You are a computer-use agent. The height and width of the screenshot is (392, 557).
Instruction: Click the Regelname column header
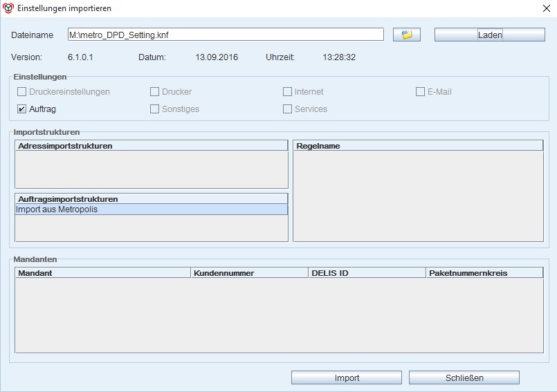pos(418,146)
